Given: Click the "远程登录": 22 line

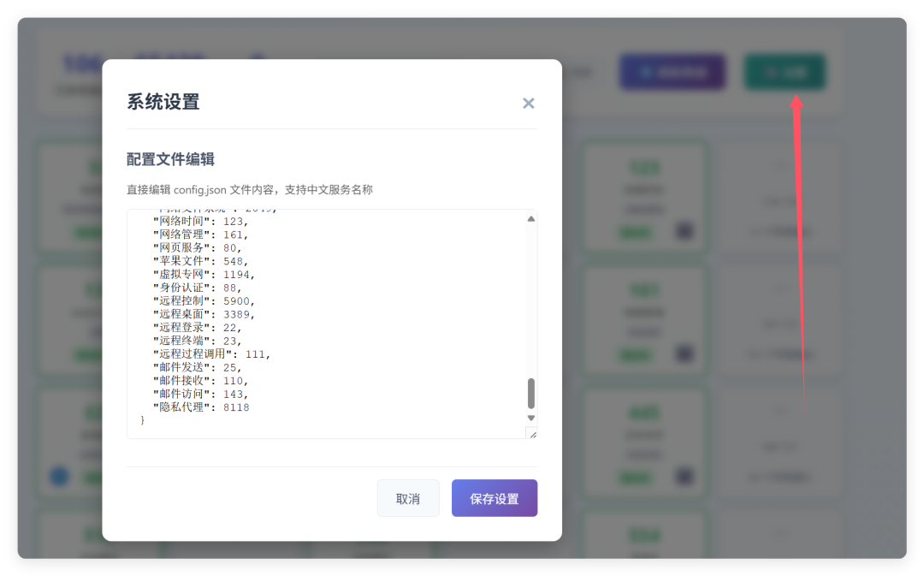Looking at the screenshot, I should coord(197,327).
